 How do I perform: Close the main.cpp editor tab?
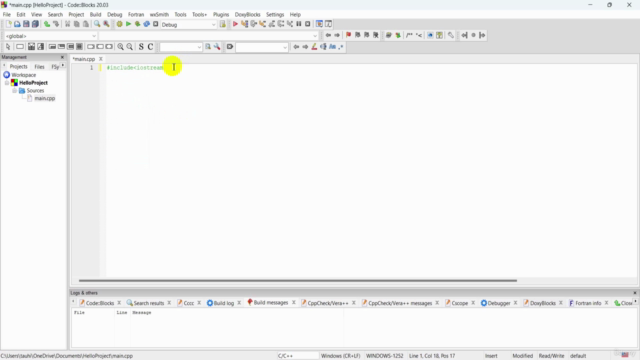coord(101,59)
